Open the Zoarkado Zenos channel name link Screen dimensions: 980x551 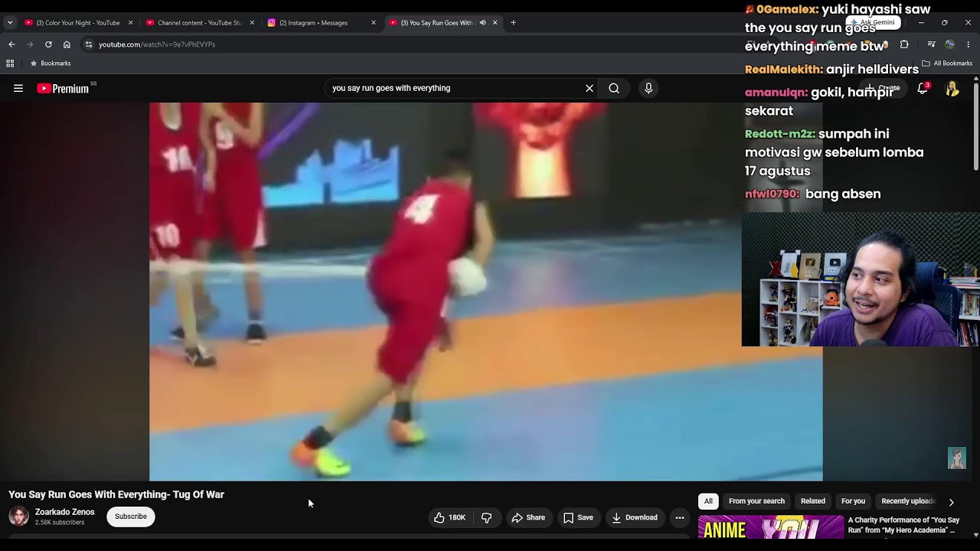click(x=65, y=512)
